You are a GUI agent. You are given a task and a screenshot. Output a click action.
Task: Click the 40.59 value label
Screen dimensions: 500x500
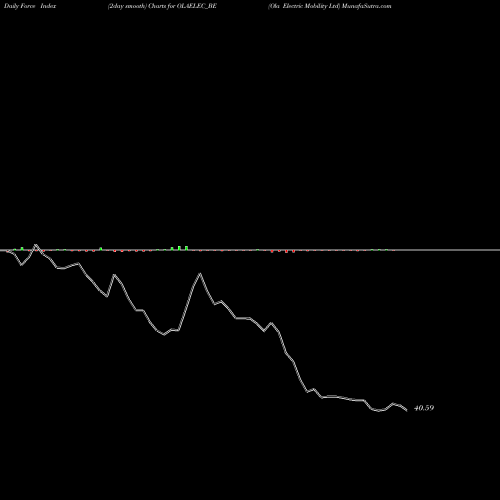pyautogui.click(x=424, y=408)
